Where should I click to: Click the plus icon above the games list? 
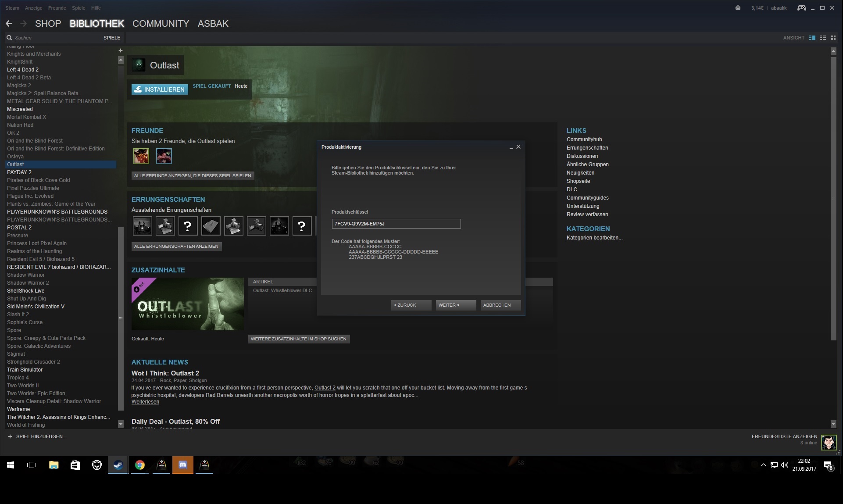pyautogui.click(x=121, y=50)
